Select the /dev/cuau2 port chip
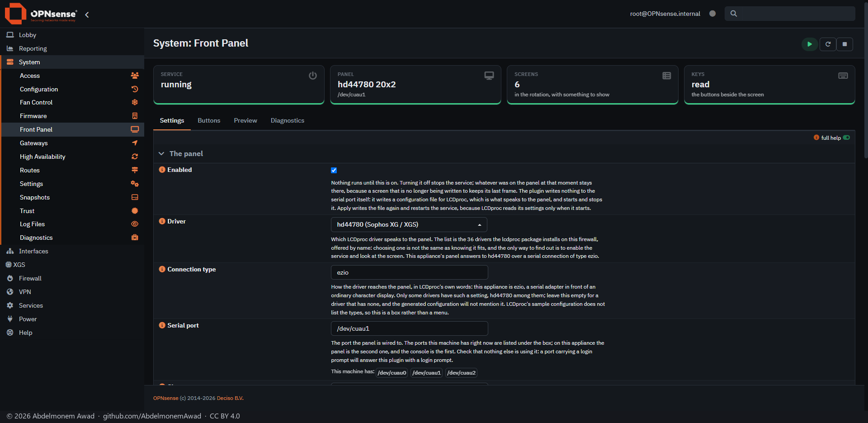868x423 pixels. 462,372
